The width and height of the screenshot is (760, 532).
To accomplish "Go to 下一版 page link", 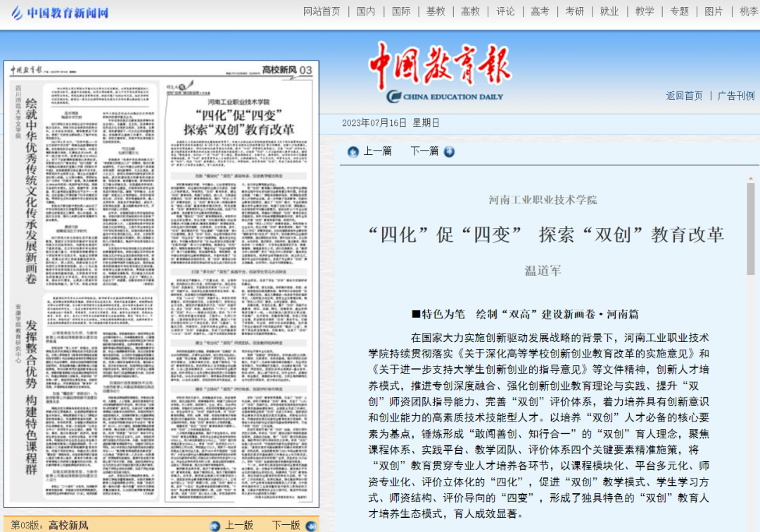I will click(x=286, y=525).
